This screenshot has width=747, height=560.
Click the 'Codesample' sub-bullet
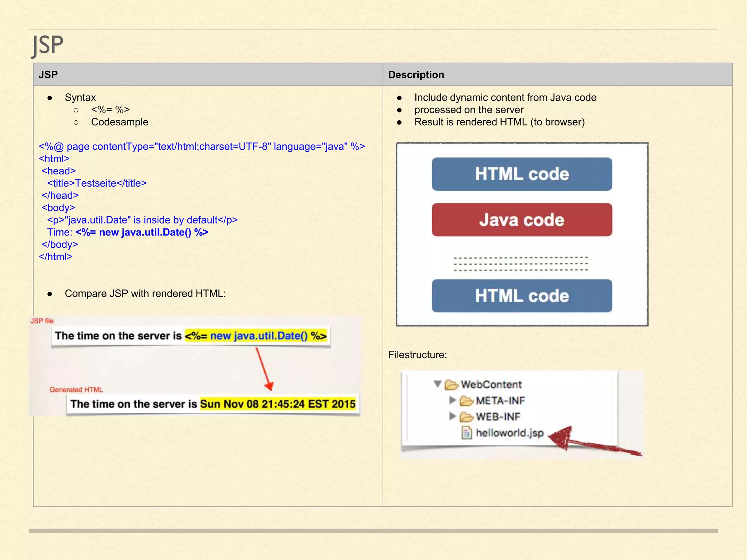120,122
